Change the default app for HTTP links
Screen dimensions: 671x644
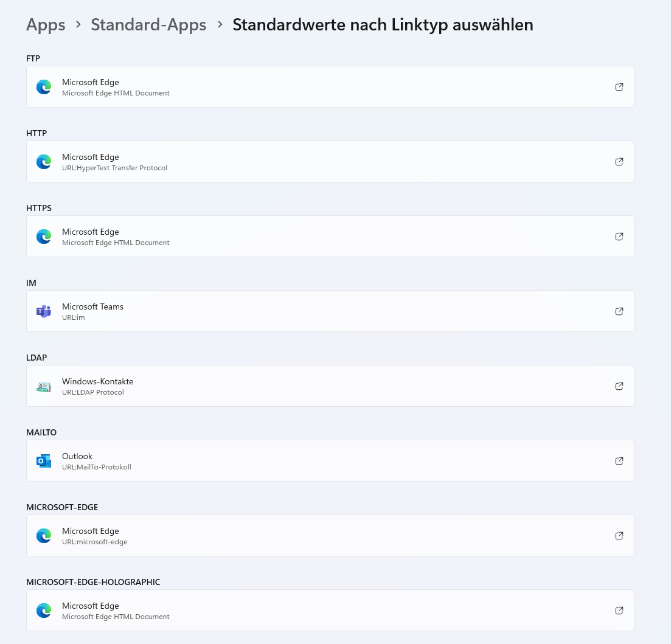[330, 162]
